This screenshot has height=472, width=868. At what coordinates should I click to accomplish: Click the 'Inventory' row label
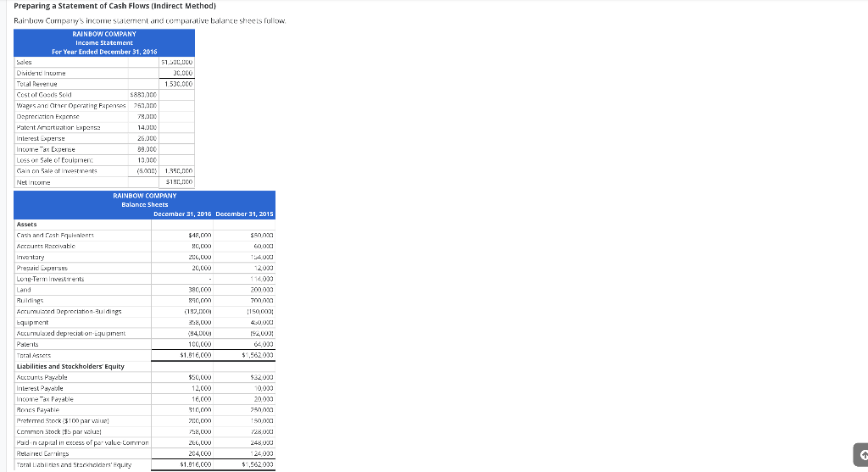tap(31, 258)
